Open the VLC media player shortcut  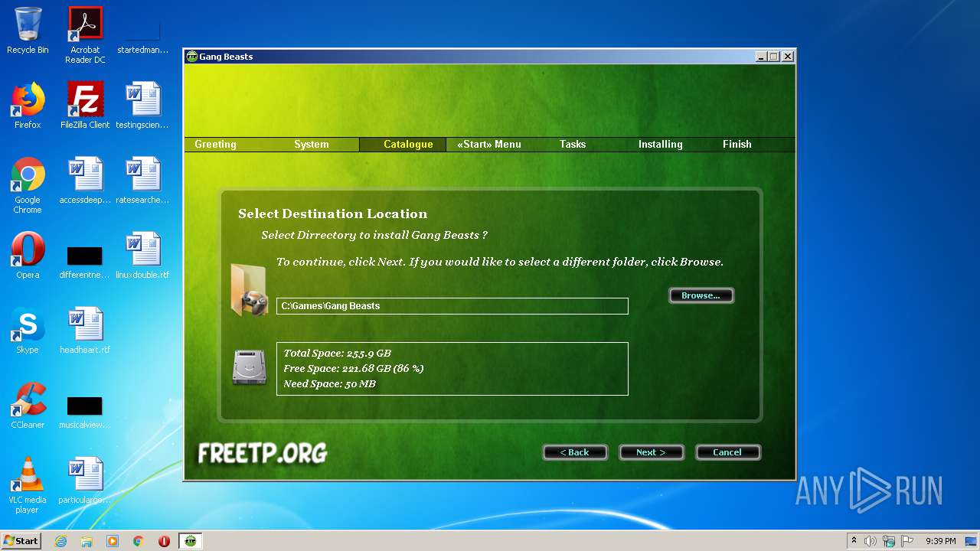click(x=28, y=485)
